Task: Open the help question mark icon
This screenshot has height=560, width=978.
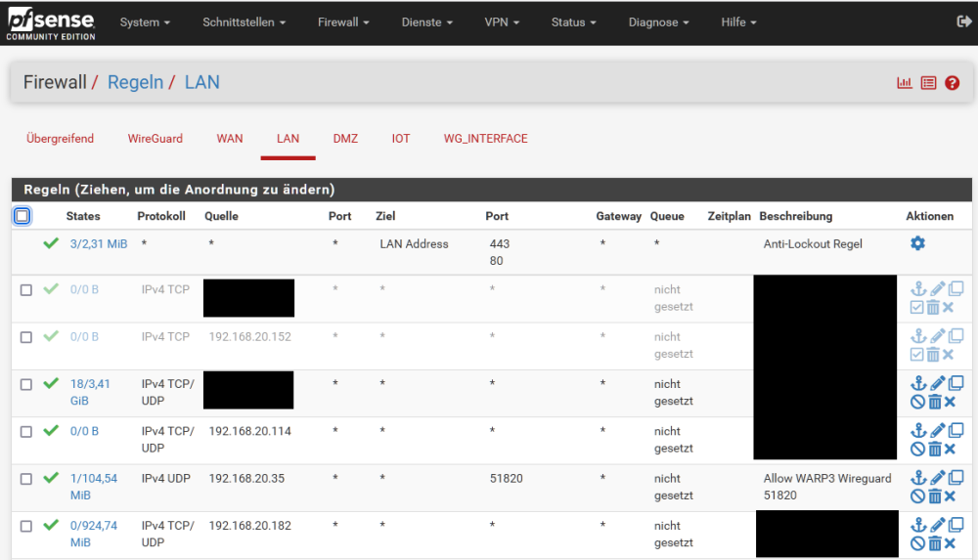Action: 952,83
